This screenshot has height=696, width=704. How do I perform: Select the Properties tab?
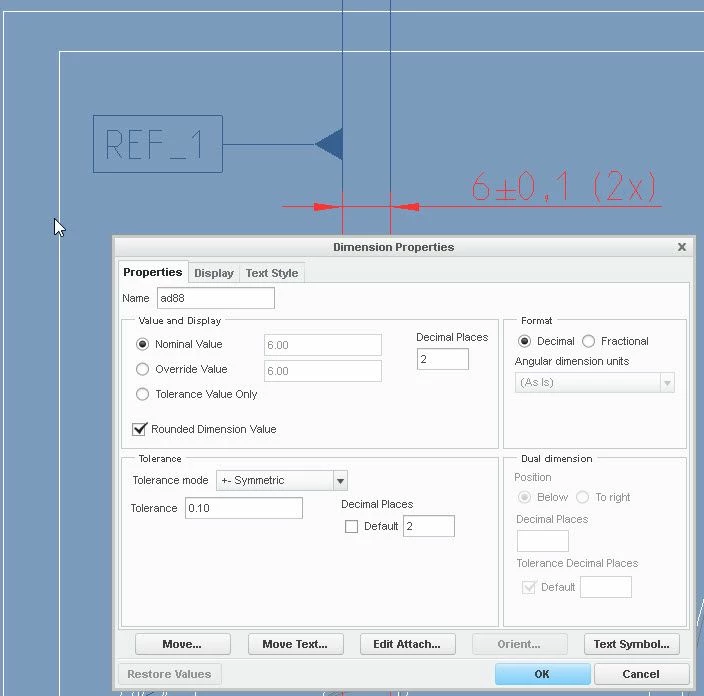(153, 272)
